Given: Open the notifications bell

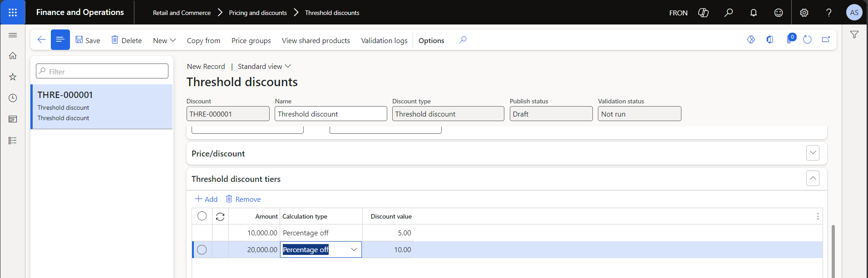Looking at the screenshot, I should pyautogui.click(x=754, y=13).
